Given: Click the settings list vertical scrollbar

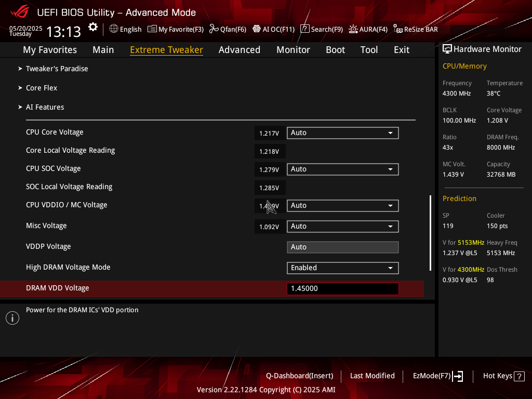Looking at the screenshot, I should point(431,233).
